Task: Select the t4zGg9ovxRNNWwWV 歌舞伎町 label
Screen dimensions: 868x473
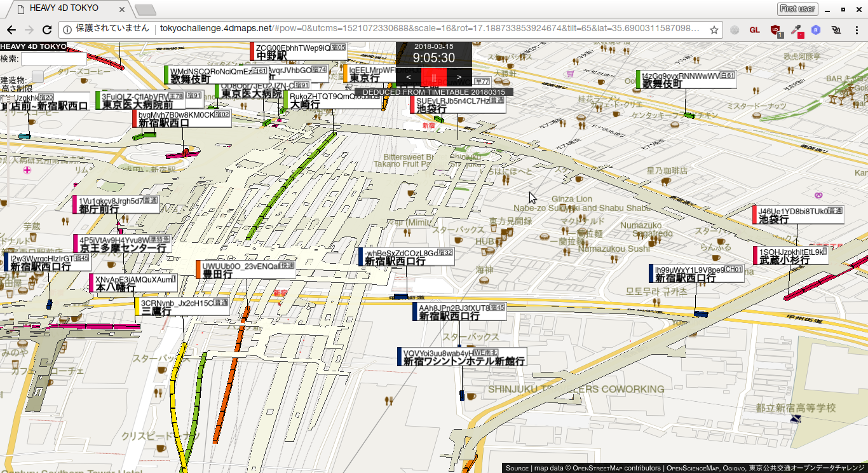Action: click(x=686, y=79)
